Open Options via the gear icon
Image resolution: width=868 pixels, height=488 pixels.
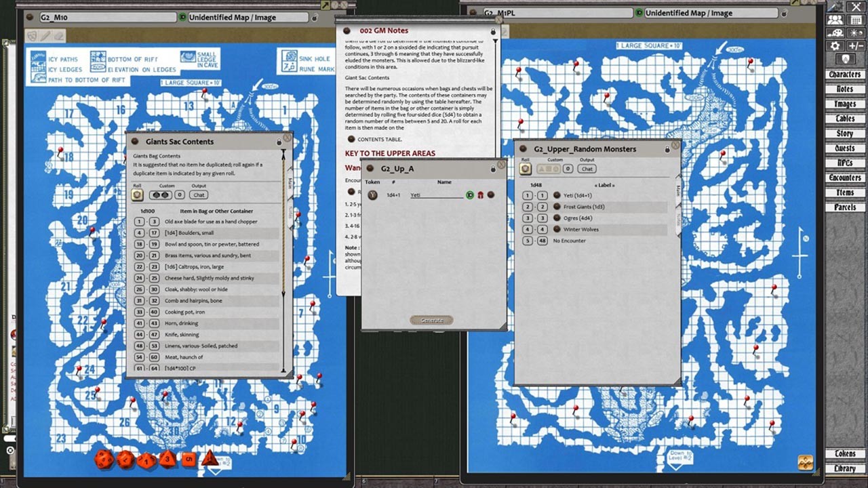pyautogui.click(x=835, y=45)
